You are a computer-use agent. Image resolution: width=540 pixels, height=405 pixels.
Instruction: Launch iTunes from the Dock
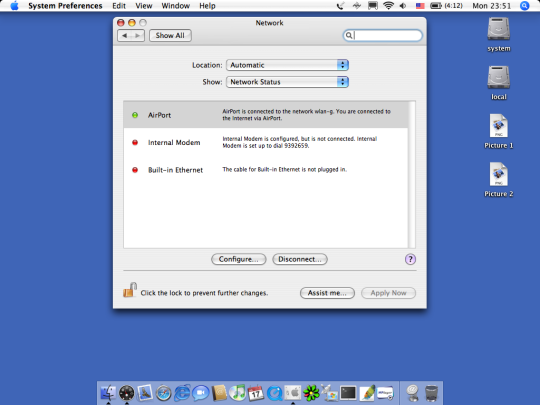pos(237,393)
